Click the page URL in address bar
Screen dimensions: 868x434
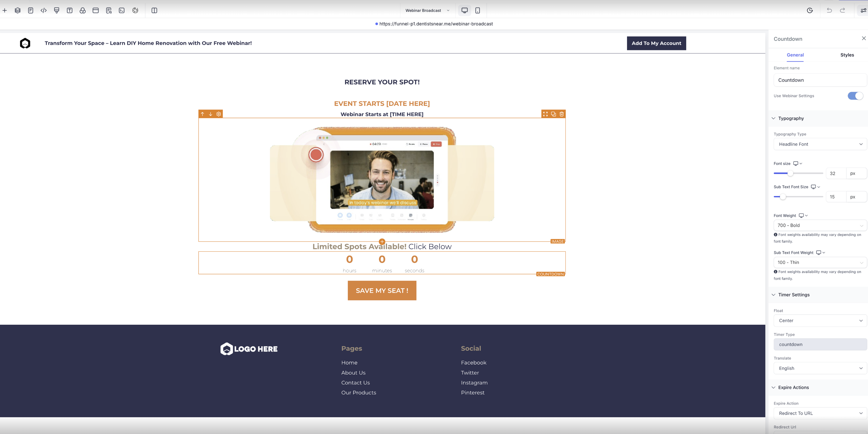(x=436, y=24)
